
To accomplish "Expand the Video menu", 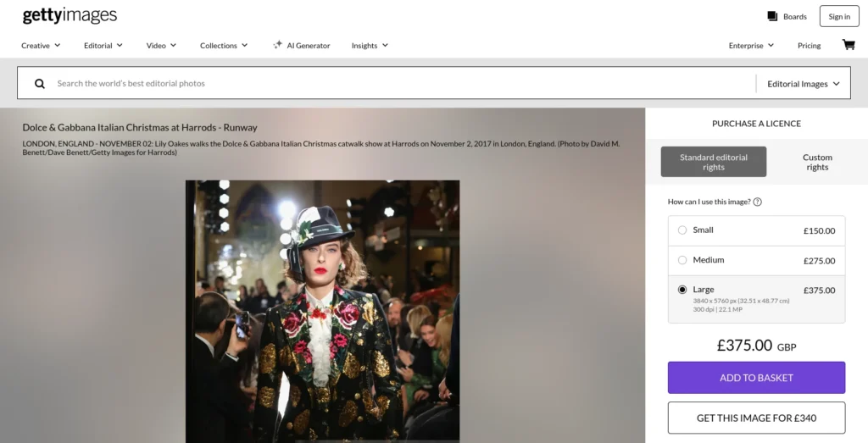I will (x=161, y=46).
